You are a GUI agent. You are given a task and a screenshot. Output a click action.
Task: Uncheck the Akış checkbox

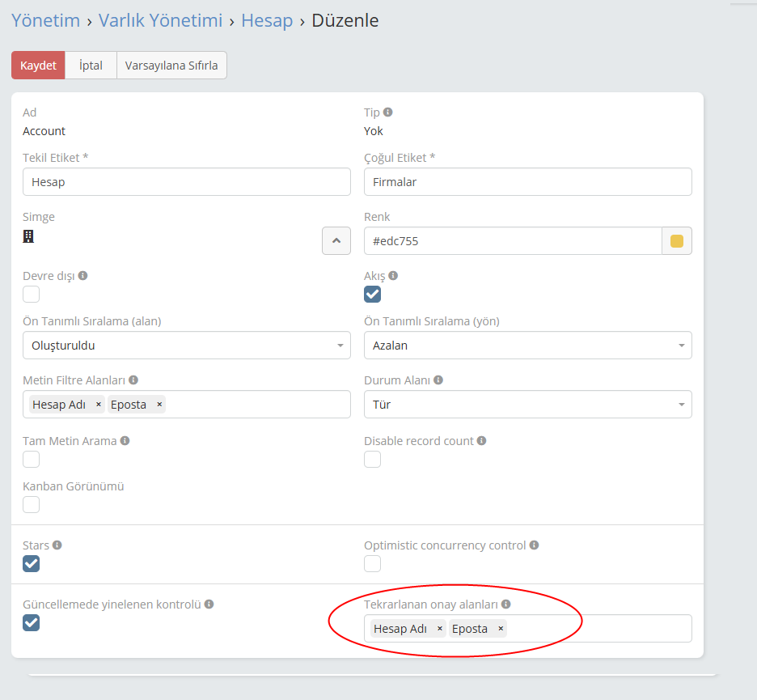(x=372, y=295)
